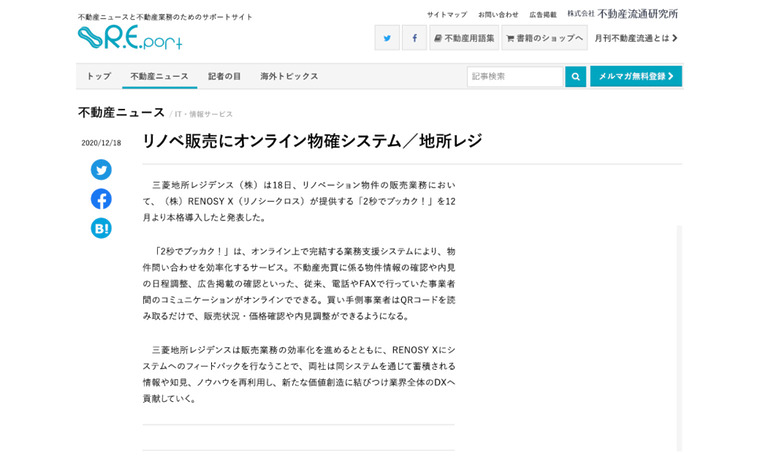The height and width of the screenshot is (456, 760).
Task: Click the Twitter button in header
Action: tap(387, 38)
